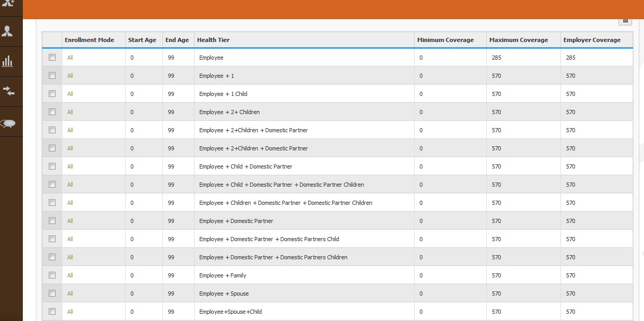Click Employer Coverage 570 in Employee + Spouse row

[571, 294]
